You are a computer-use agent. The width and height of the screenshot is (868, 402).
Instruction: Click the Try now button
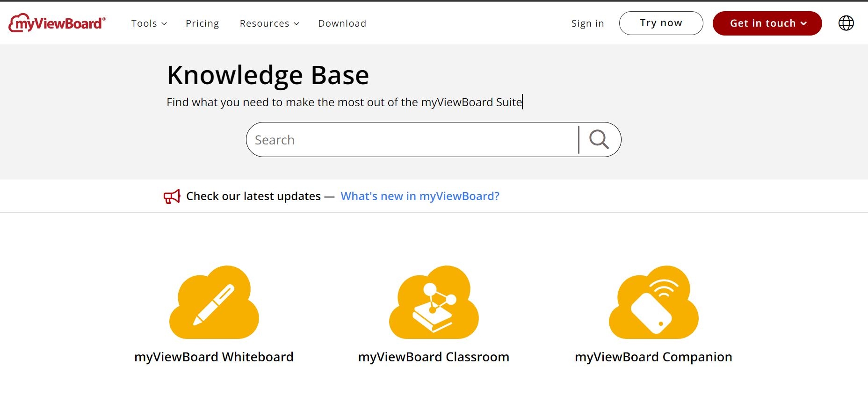661,23
